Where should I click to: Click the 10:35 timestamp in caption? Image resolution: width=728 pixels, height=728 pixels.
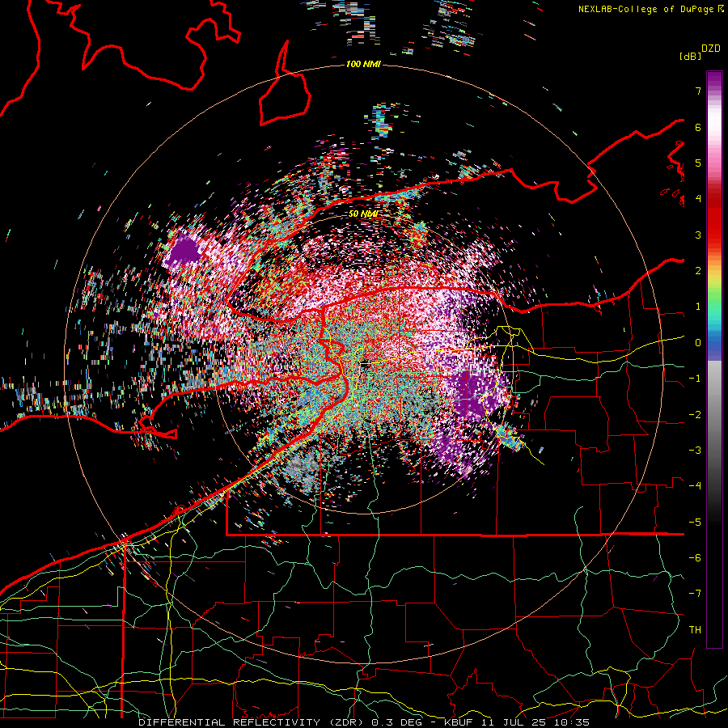tap(574, 722)
